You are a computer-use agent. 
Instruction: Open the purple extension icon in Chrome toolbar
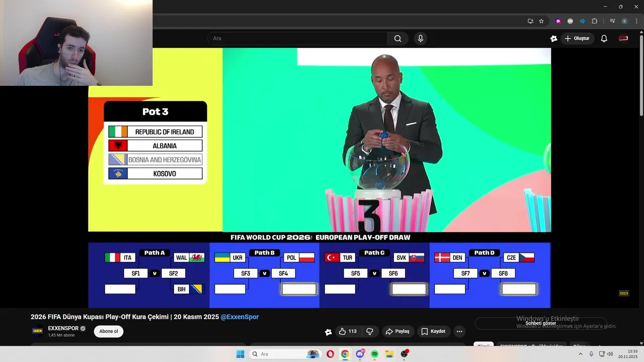coord(558,21)
